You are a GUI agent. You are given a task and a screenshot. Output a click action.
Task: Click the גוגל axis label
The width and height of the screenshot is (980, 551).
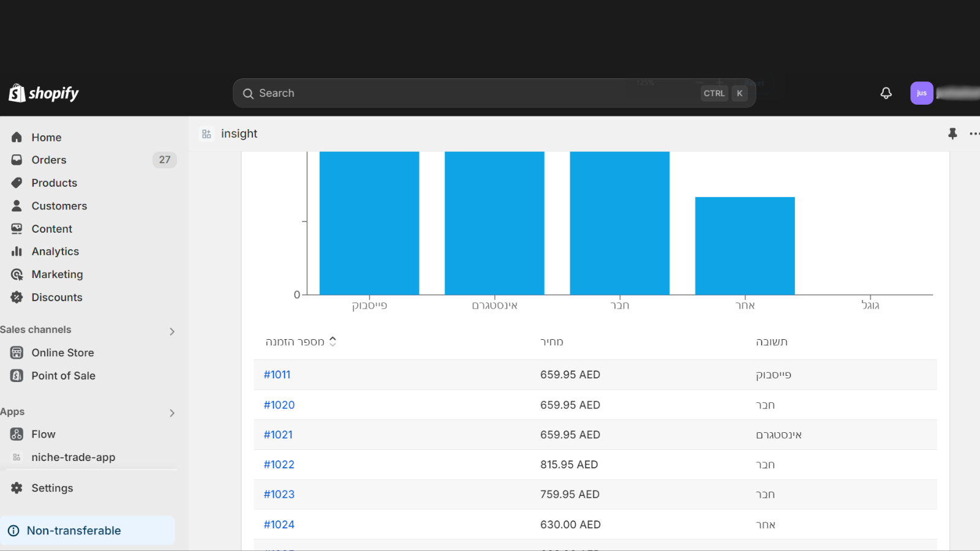click(x=870, y=305)
